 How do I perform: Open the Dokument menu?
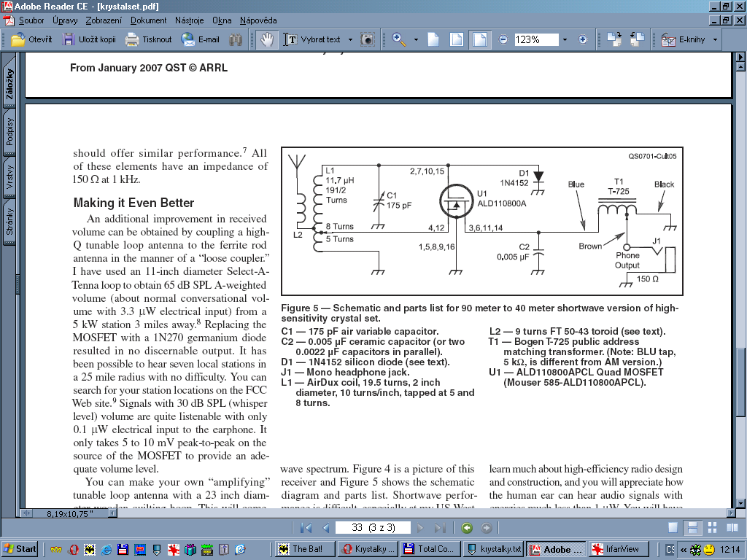click(149, 20)
